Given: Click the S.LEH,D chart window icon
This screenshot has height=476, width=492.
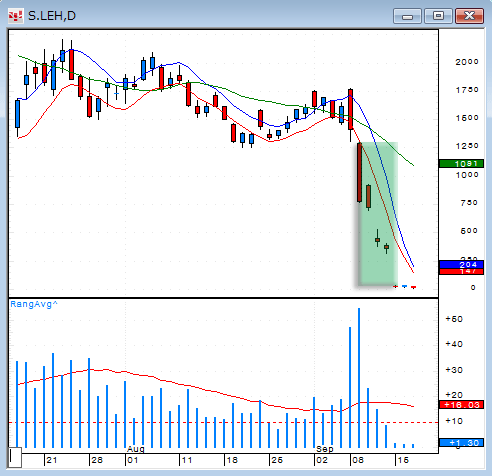Looking at the screenshot, I should click(16, 16).
